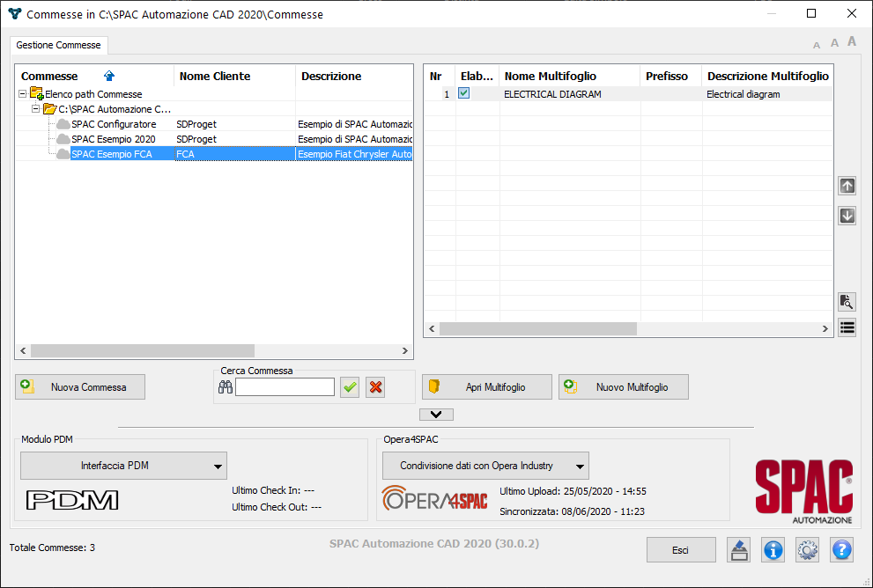The image size is (873, 588).
Task: Click left arrow of multifoglio list scrollbar
Action: (432, 328)
